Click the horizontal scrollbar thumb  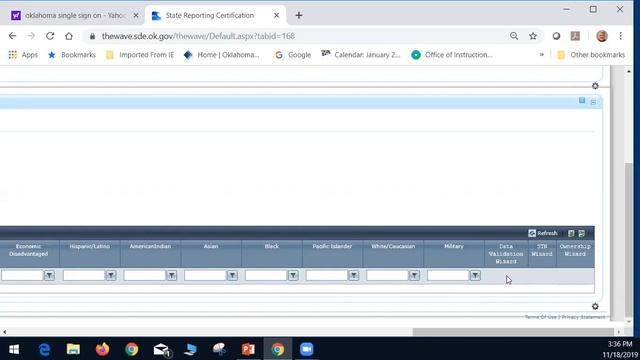pyautogui.click(x=513, y=332)
